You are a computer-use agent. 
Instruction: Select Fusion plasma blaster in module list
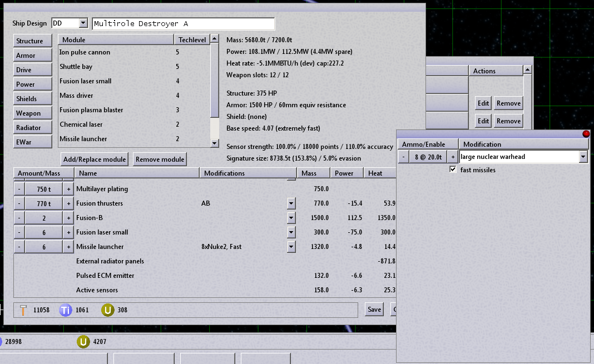click(x=91, y=110)
